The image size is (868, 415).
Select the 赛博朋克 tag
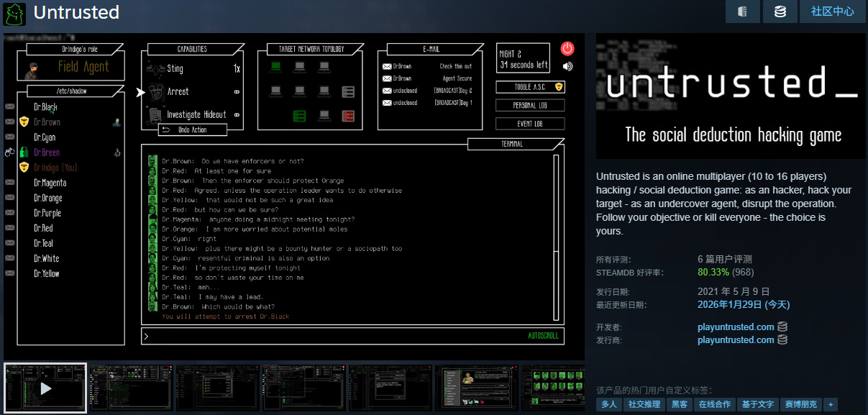coord(801,404)
